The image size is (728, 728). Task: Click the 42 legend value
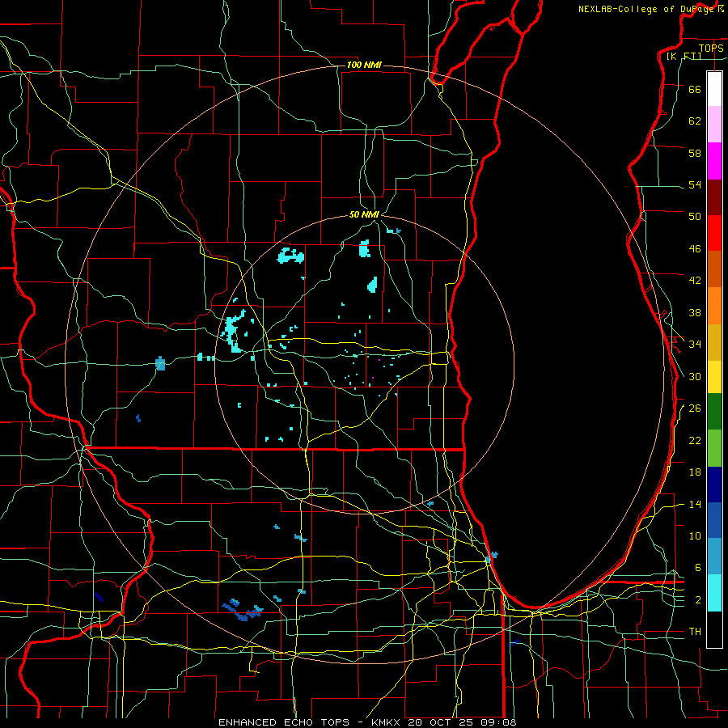point(695,281)
